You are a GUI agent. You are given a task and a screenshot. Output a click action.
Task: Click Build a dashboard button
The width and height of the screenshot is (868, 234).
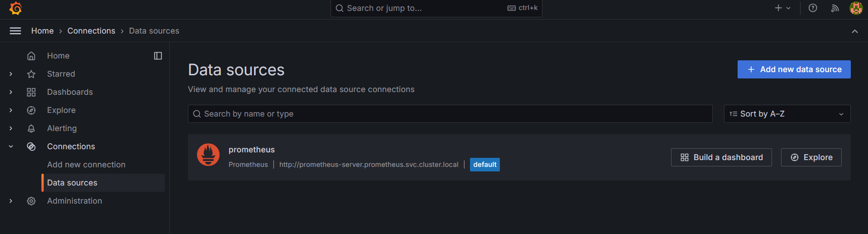721,157
